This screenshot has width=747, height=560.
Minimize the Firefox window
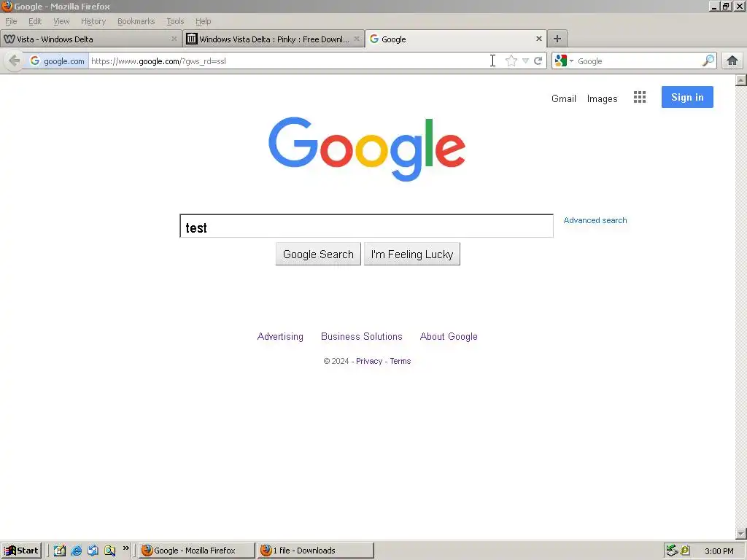point(713,6)
